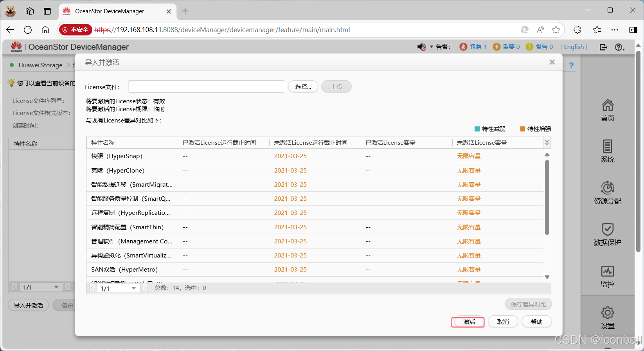Add page to favorites star icon
This screenshot has width=644, height=351.
[556, 30]
